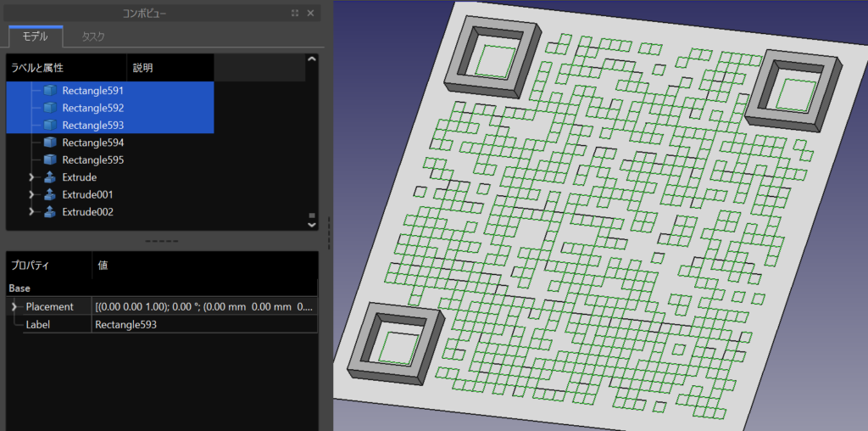Click the Placement value field
The image size is (868, 431).
coord(205,306)
